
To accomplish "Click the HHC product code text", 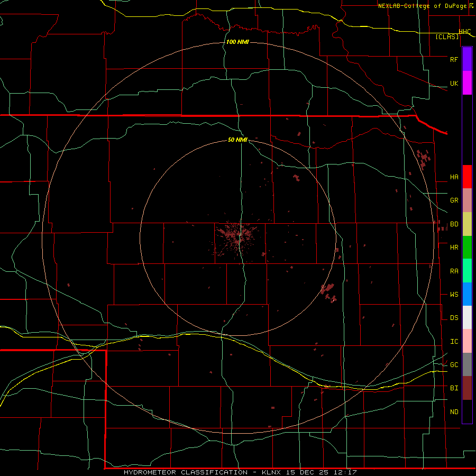I will (x=464, y=32).
